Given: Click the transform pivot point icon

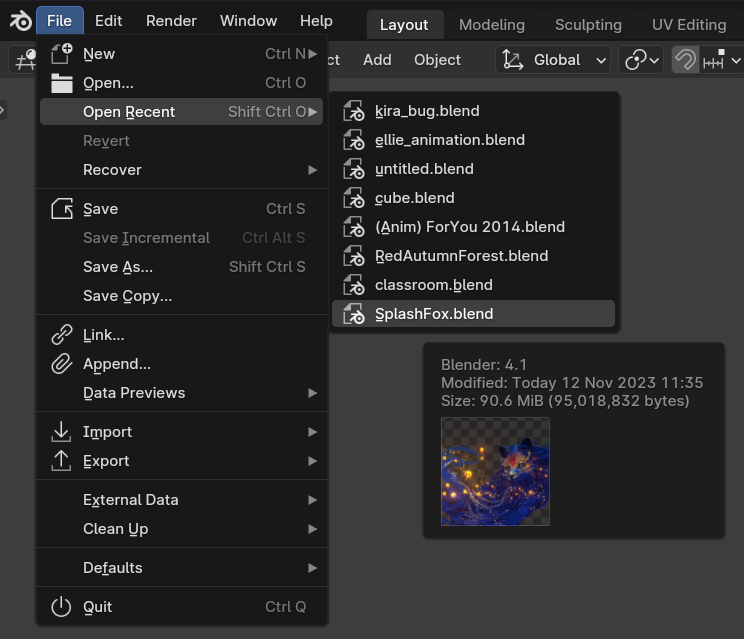Looking at the screenshot, I should (x=636, y=60).
